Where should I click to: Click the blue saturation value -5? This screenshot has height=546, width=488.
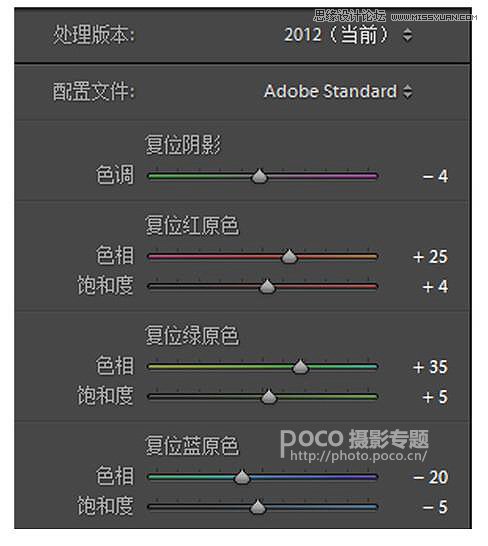[435, 507]
